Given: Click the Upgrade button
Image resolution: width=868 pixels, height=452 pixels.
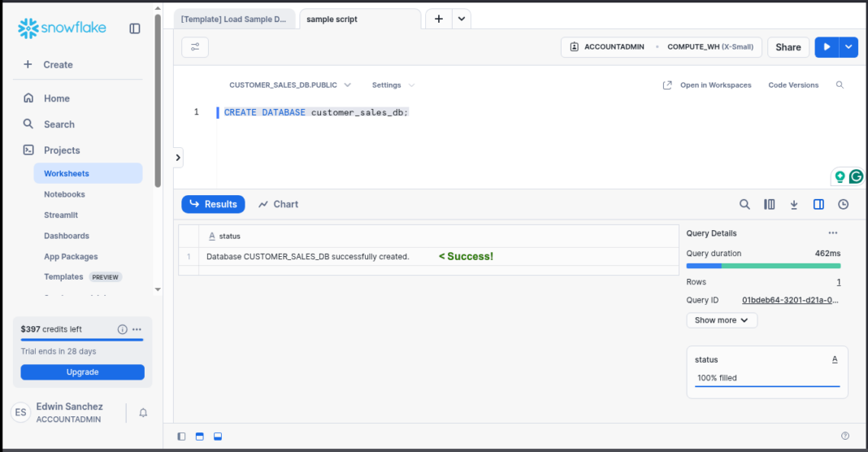Looking at the screenshot, I should tap(82, 372).
